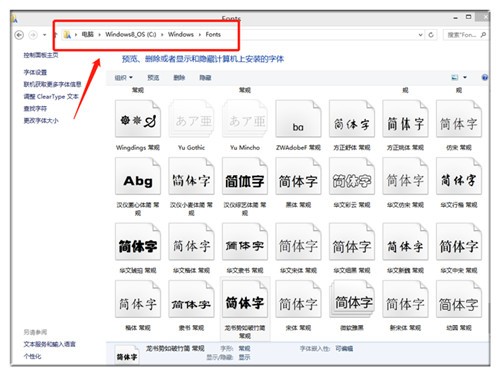Expand the arrow after Windows8_OS (C:) breadcrumb
Viewport: 500px width, 376px height.
162,35
